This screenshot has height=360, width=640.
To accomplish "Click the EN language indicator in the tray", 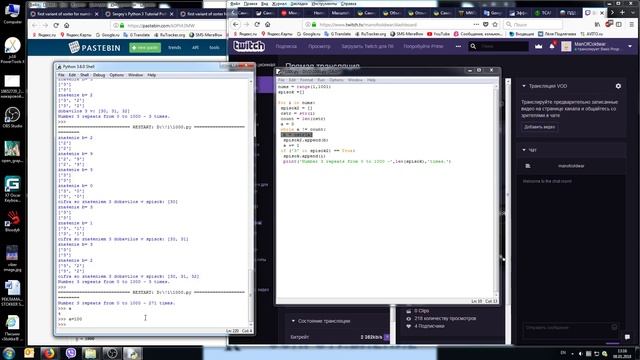I will coord(563,353).
